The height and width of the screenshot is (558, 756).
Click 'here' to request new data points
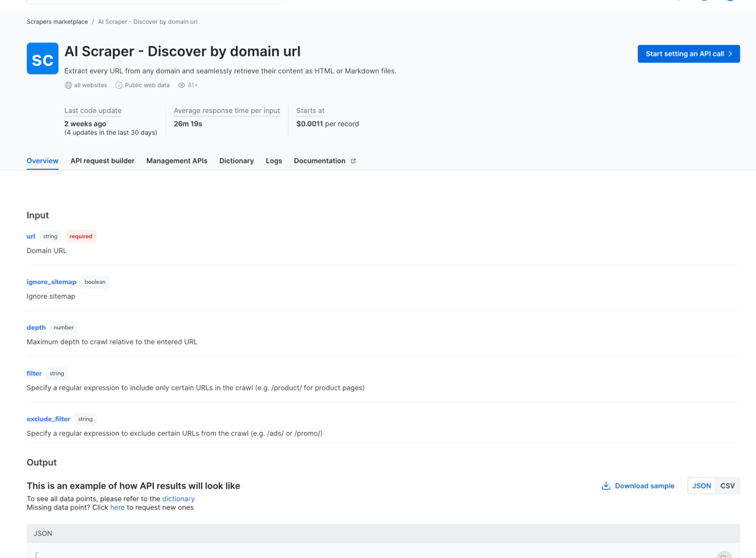117,507
